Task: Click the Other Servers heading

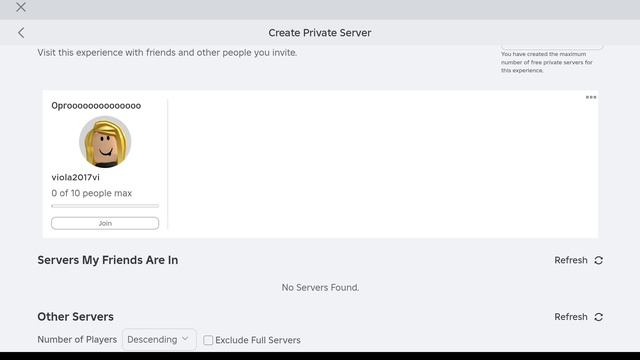Action: 76,317
